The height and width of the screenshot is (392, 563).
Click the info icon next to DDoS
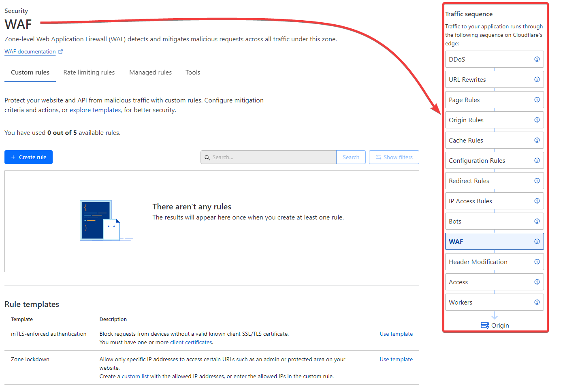(x=537, y=59)
